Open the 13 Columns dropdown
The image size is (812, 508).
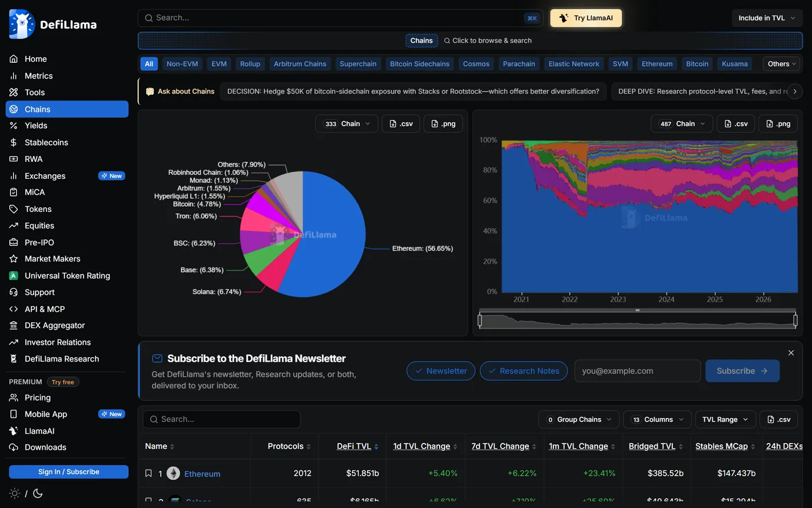coord(657,420)
